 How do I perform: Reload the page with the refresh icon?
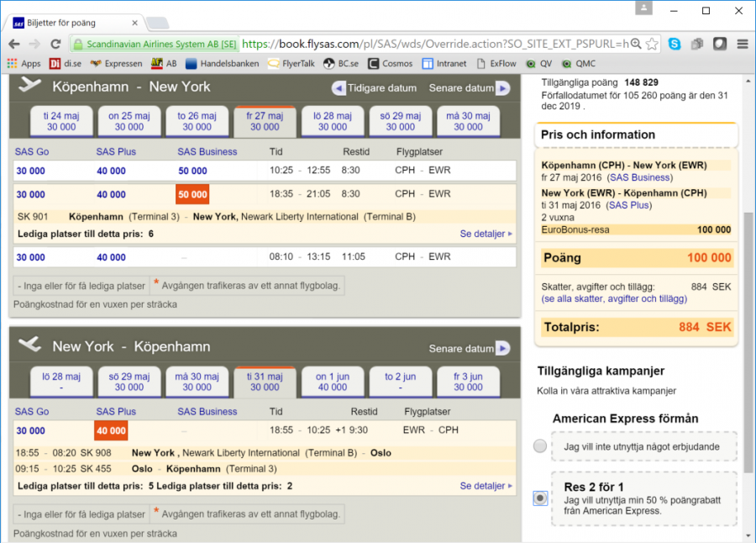click(x=55, y=44)
